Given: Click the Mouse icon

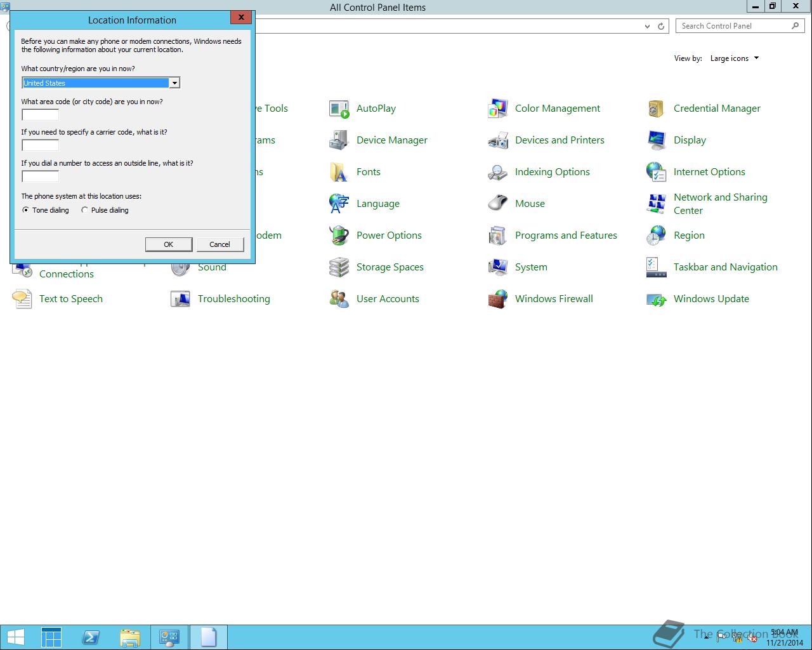Looking at the screenshot, I should tap(497, 204).
